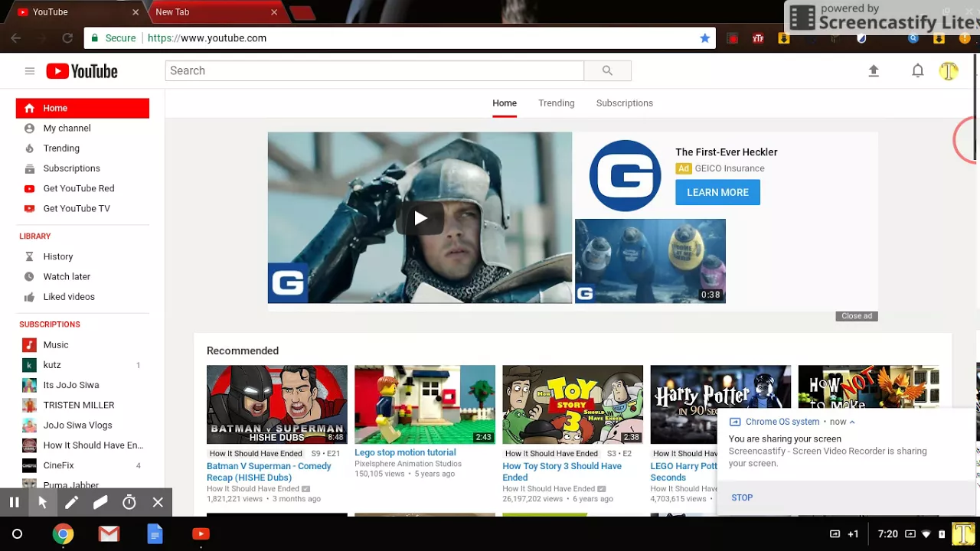Select the Home tab at top center

(505, 103)
